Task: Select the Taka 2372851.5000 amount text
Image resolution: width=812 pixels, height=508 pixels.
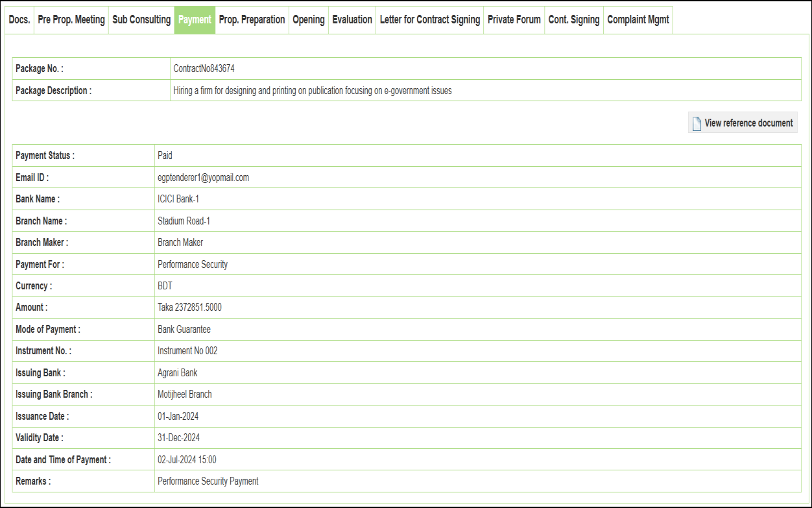Action: [189, 308]
